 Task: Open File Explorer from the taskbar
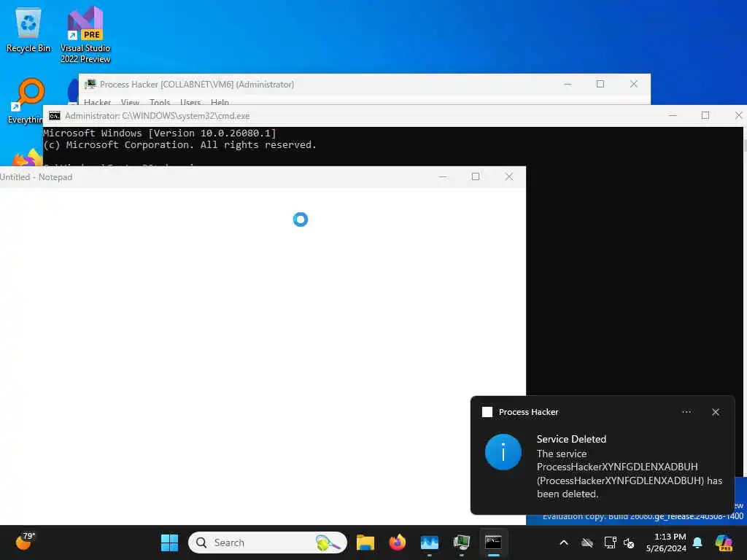pyautogui.click(x=365, y=542)
